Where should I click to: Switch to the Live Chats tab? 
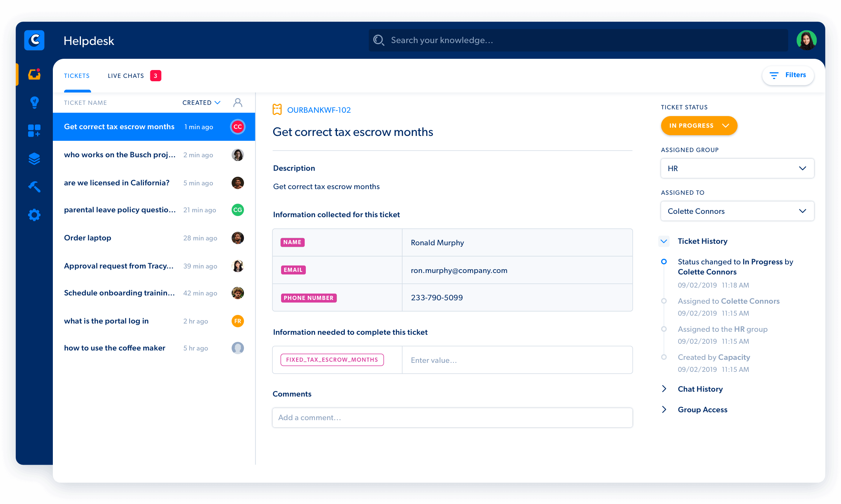[x=126, y=75]
